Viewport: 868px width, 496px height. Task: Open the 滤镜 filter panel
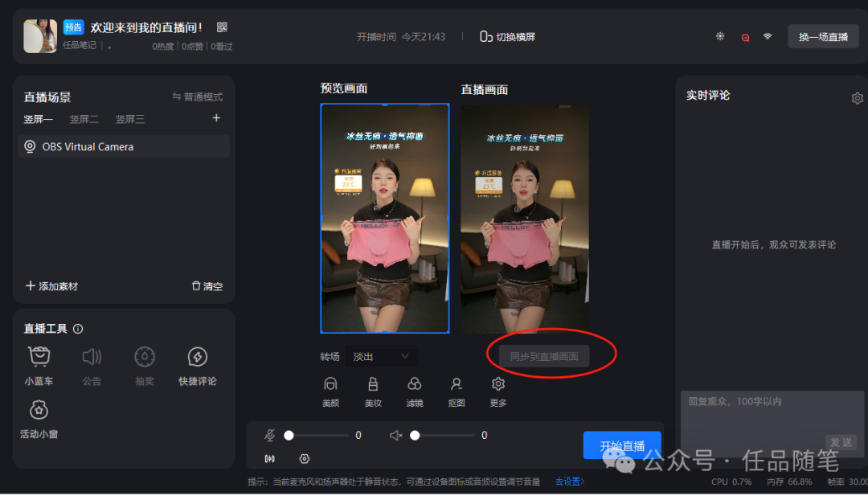coord(415,391)
